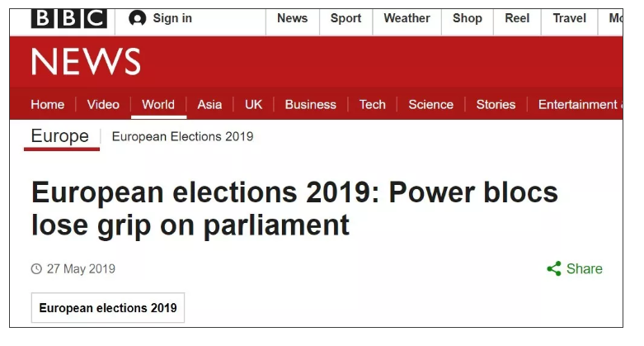644x346 pixels.
Task: Open the News link in top bar
Action: (x=292, y=18)
